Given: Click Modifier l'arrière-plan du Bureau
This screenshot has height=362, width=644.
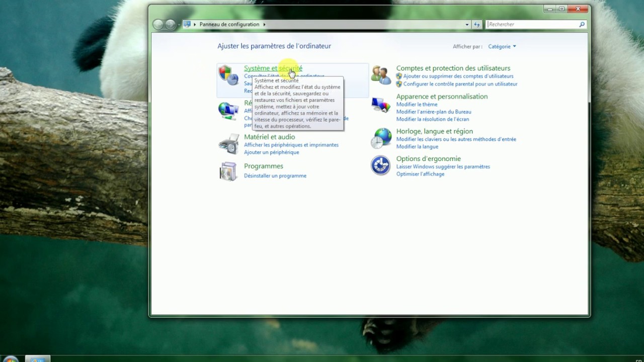Looking at the screenshot, I should coord(434,112).
